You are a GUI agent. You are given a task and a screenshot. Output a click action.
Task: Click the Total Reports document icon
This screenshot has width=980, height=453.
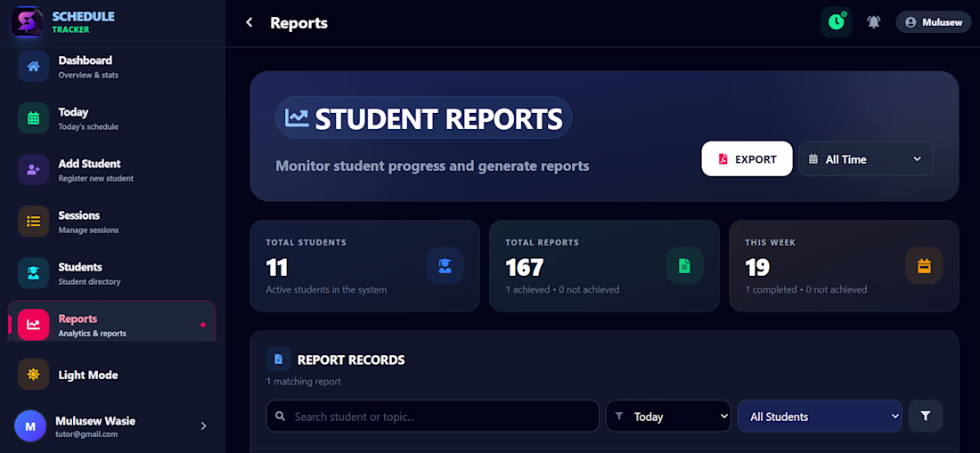(684, 266)
